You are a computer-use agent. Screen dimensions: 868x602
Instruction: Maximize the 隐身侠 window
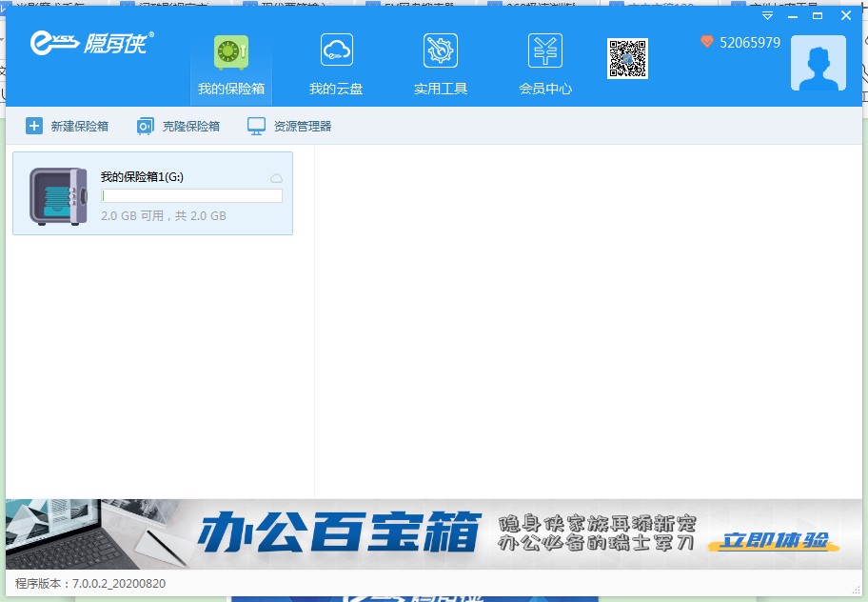818,16
